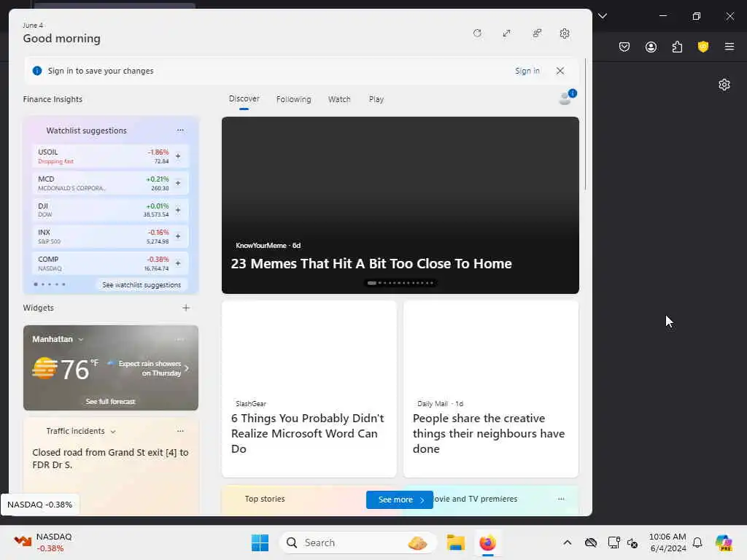Open Copilot preview from taskbar
The width and height of the screenshot is (747, 560).
tap(724, 542)
